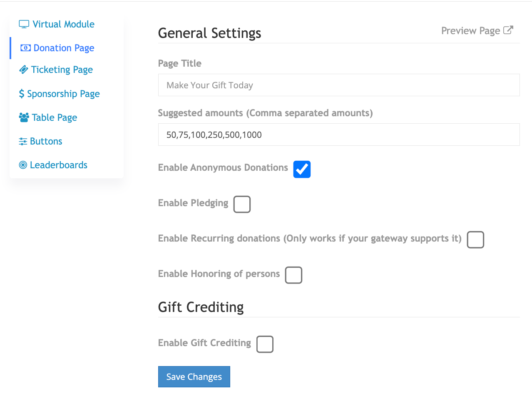This screenshot has height=394, width=532.
Task: Open the Ticketing Page menu item
Action: coord(56,70)
